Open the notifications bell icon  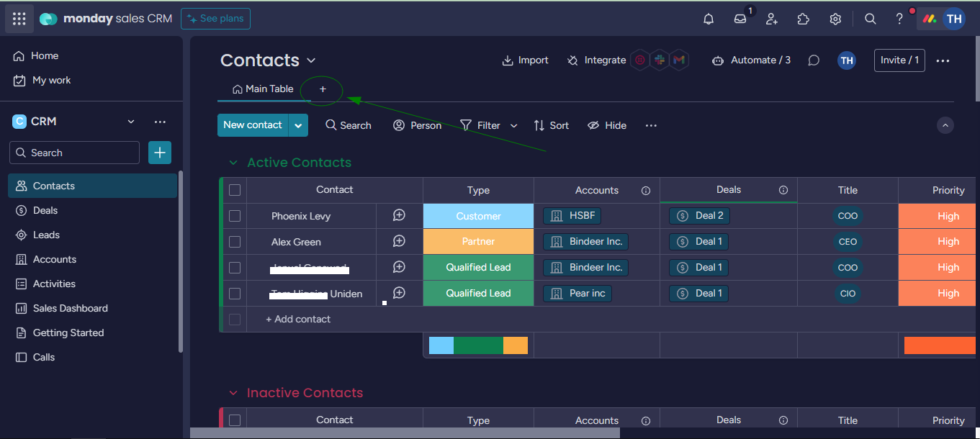pos(708,19)
